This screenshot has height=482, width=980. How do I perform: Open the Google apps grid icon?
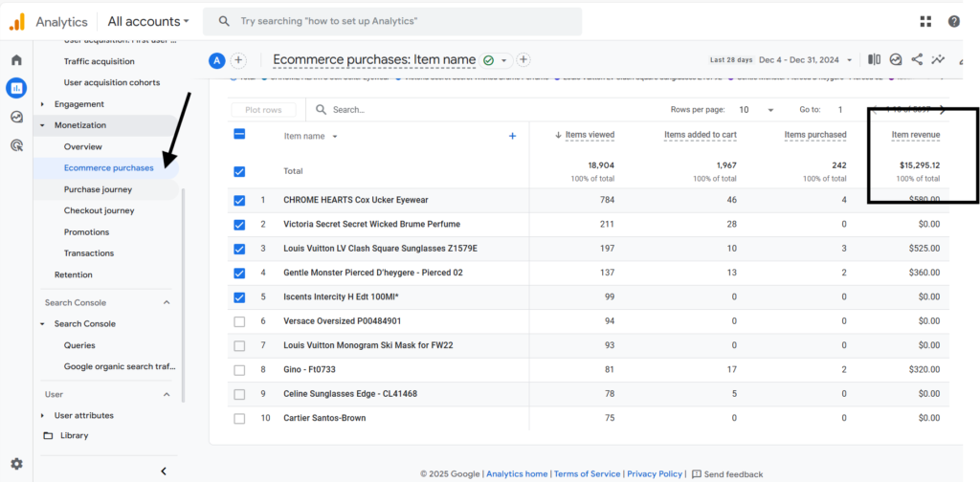[925, 21]
